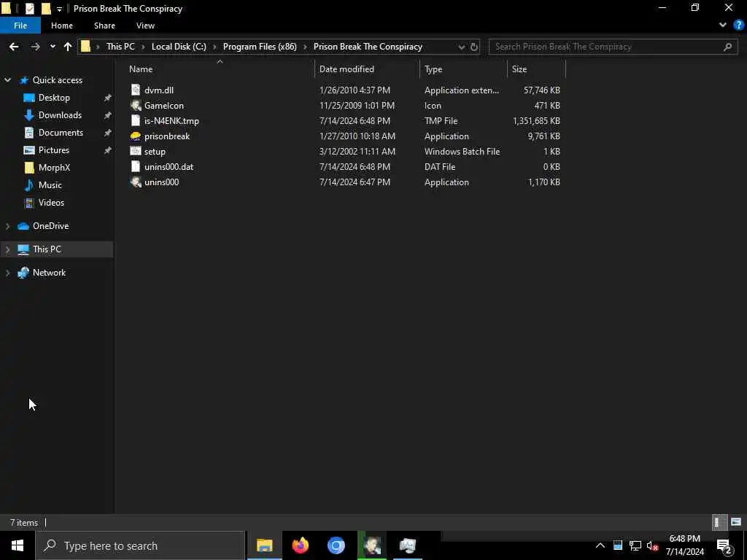Image resolution: width=747 pixels, height=560 pixels.
Task: Open Explorer help question mark
Action: (x=738, y=26)
